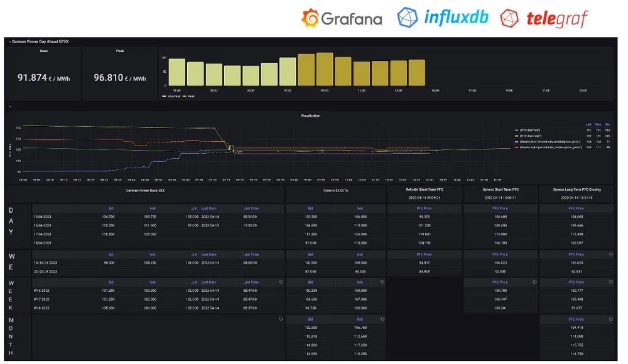Screen dimensions: 628x364
Task: Sort the table by the Last Date column
Action: pos(208,208)
